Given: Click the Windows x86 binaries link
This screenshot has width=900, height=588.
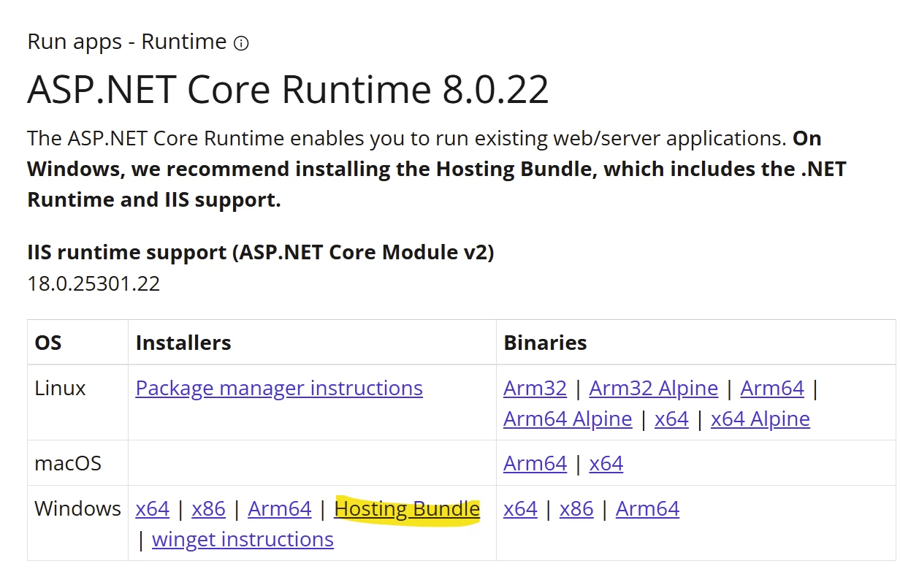Looking at the screenshot, I should point(576,508).
